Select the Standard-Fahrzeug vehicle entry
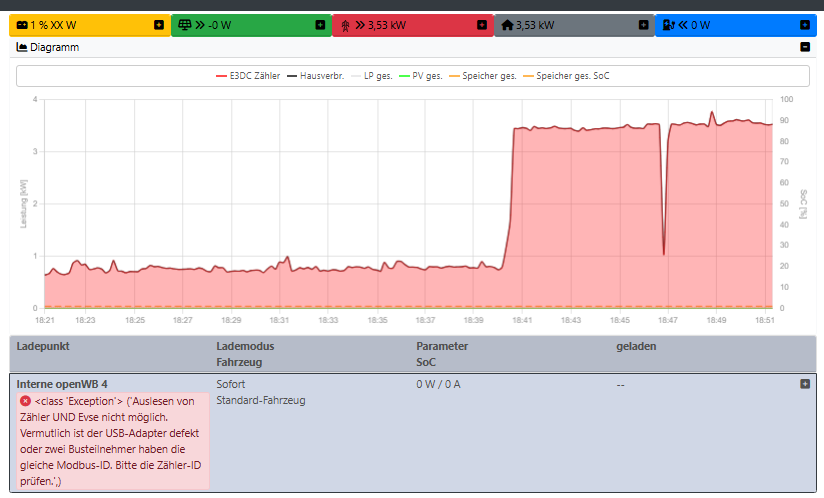 (260, 400)
